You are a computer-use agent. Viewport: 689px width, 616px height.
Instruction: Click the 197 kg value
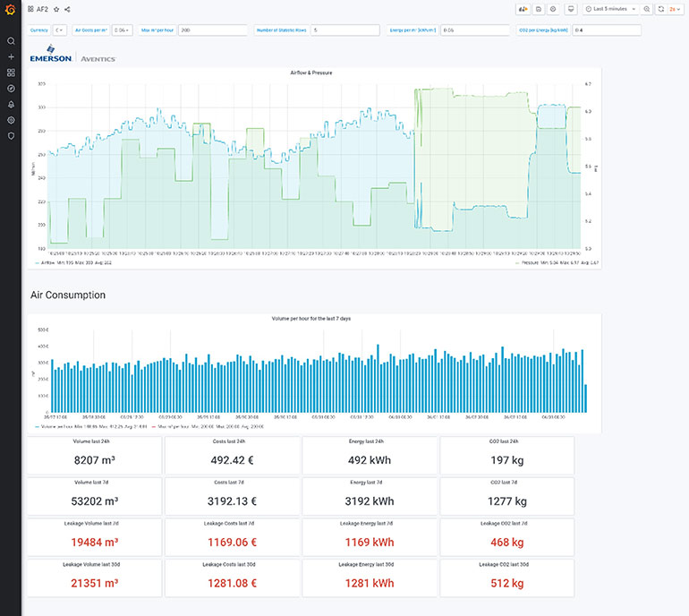tap(507, 460)
